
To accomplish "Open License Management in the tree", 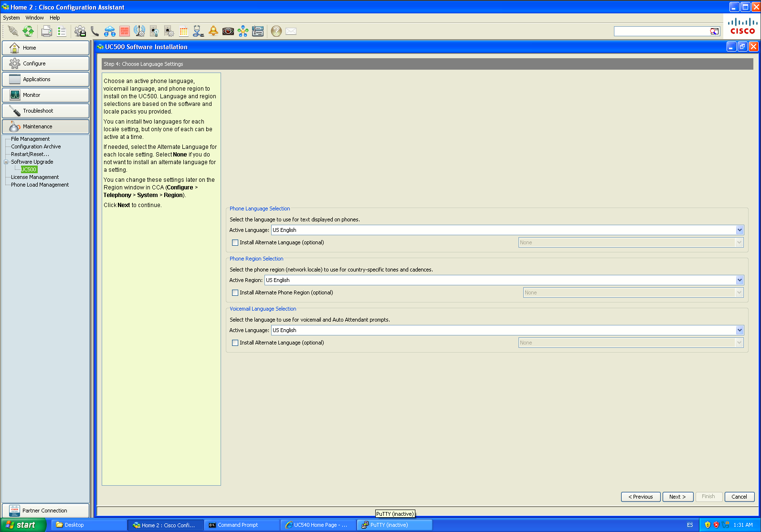I will coord(35,177).
